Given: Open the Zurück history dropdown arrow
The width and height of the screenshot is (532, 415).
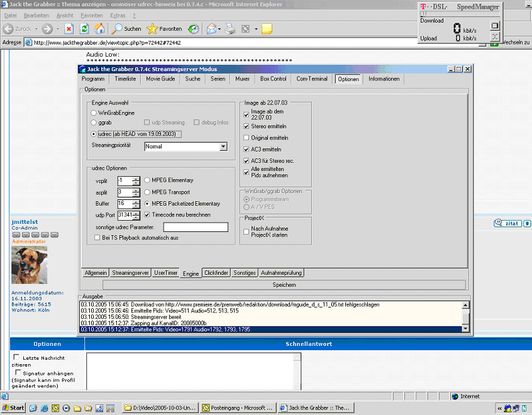Looking at the screenshot, I should [x=36, y=29].
